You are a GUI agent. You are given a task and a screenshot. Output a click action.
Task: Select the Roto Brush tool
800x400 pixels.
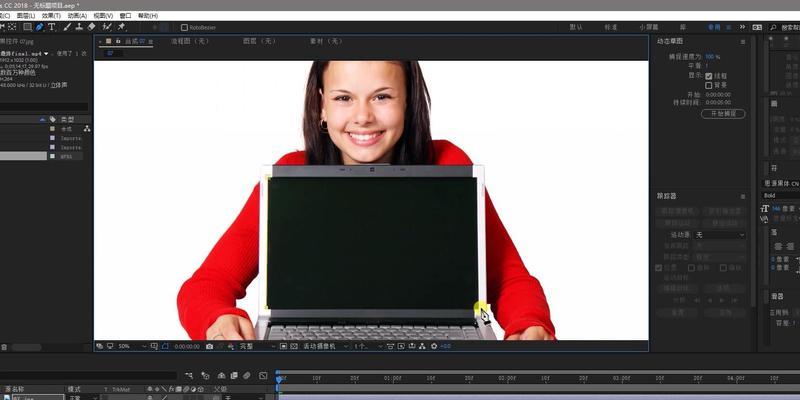pyautogui.click(x=107, y=27)
